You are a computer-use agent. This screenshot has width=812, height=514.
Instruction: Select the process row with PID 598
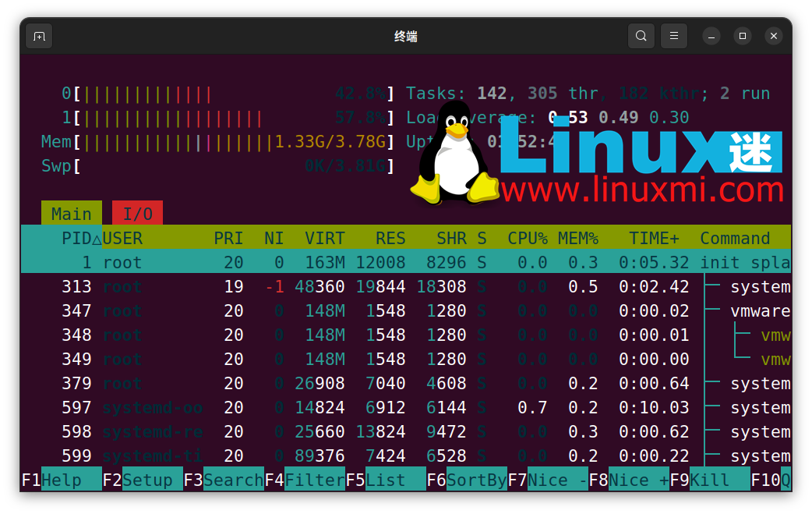point(406,431)
